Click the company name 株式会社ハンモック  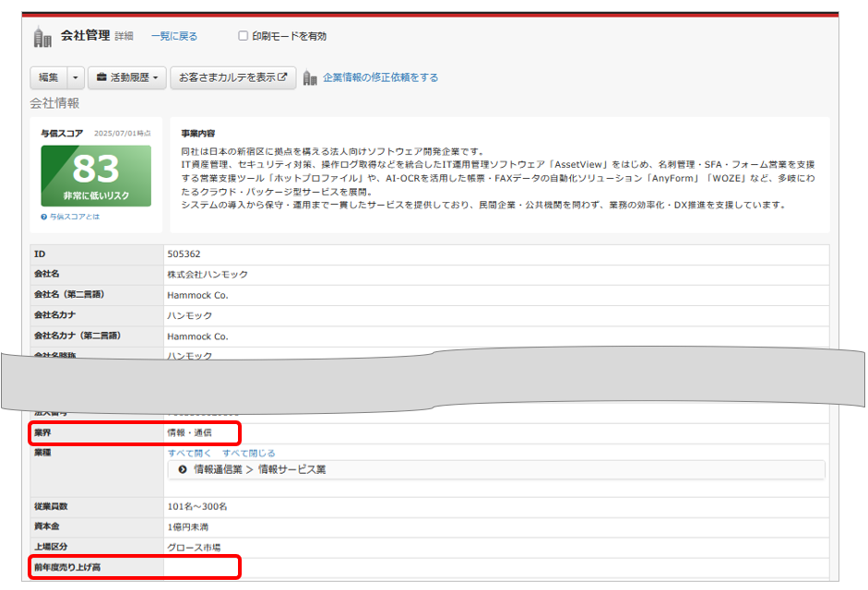coord(208,274)
